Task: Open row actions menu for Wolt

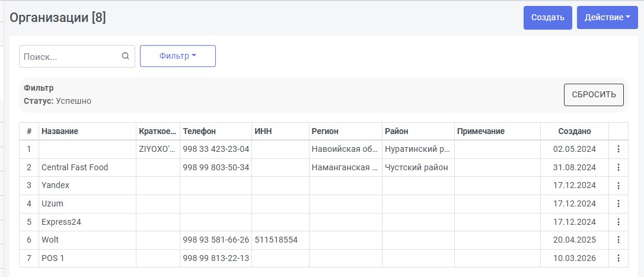Action: pos(618,240)
